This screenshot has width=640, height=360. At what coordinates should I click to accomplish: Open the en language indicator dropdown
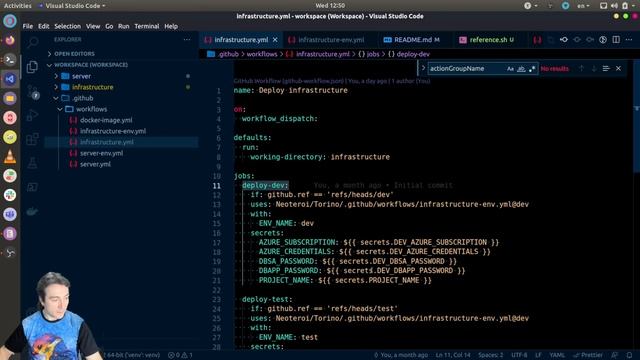pyautogui.click(x=583, y=6)
